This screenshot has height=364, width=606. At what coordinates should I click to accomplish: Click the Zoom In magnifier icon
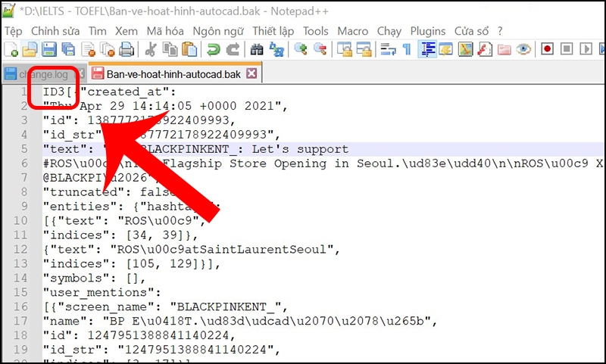coord(301,49)
